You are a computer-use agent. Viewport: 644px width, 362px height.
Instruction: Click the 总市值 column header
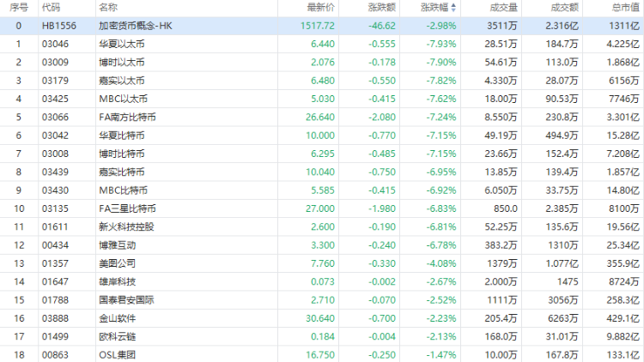[x=625, y=8]
